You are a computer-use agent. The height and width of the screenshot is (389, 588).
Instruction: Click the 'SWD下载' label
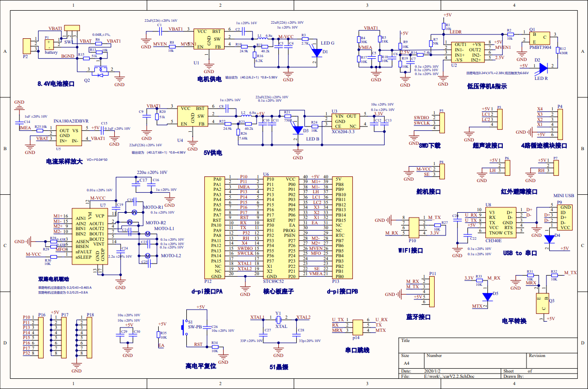click(430, 145)
